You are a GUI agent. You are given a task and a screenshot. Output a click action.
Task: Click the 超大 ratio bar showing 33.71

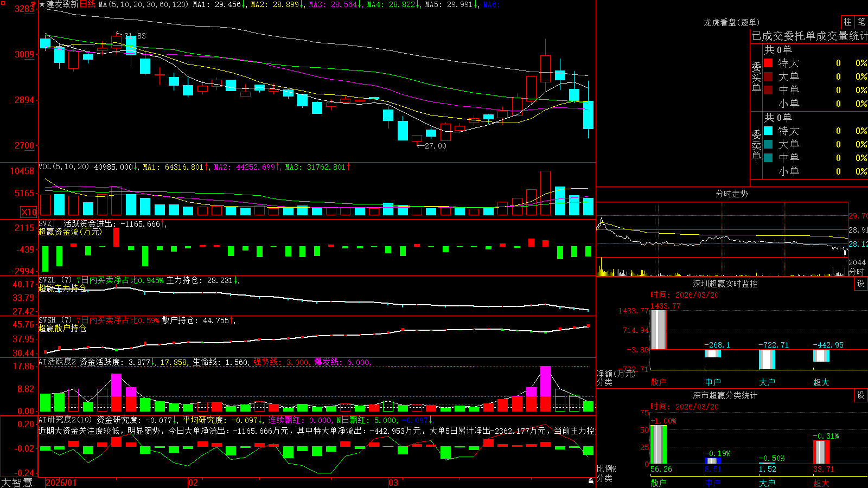point(821,452)
